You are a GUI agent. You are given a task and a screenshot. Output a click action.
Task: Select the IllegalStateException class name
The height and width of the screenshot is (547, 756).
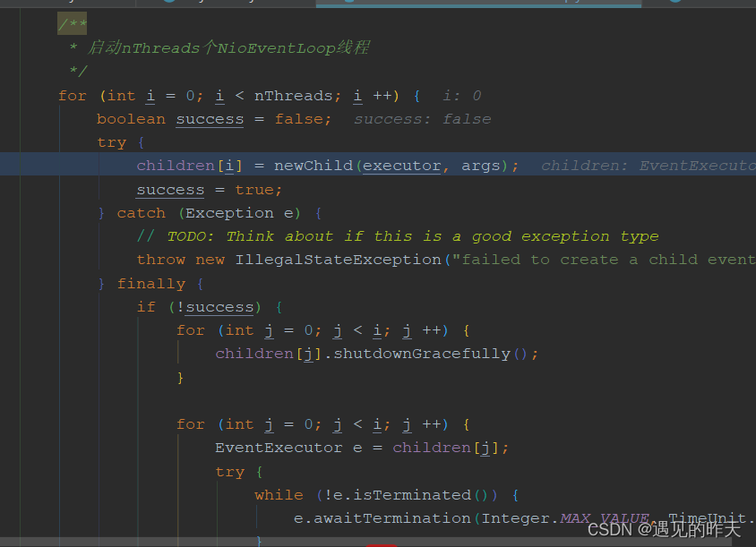coord(338,260)
